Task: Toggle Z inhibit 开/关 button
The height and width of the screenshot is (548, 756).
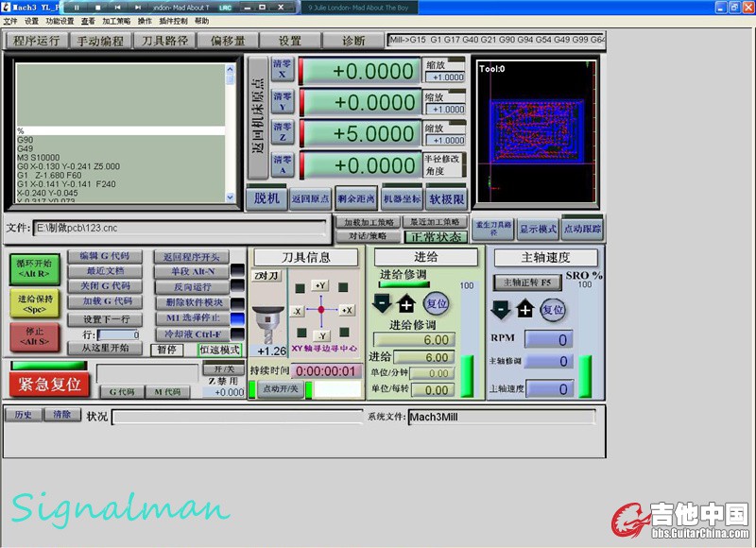Action: [224, 369]
